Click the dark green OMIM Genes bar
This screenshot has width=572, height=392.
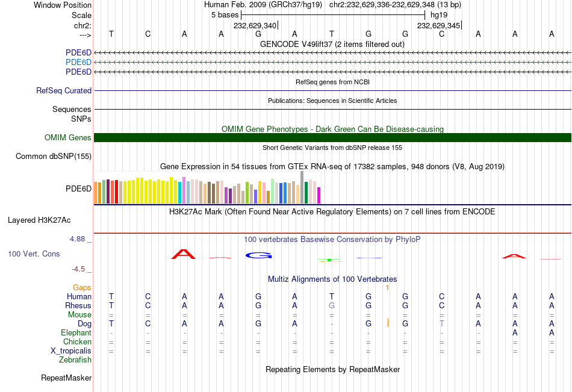point(332,138)
